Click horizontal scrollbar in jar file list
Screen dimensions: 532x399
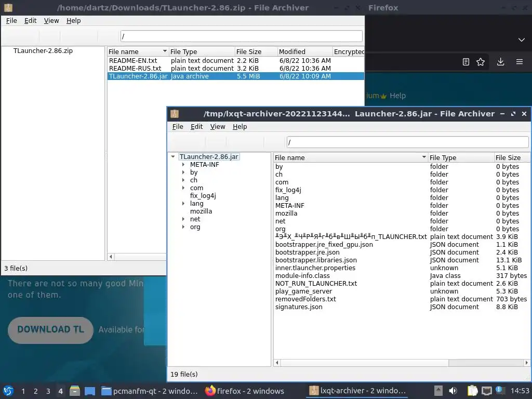[x=365, y=363]
